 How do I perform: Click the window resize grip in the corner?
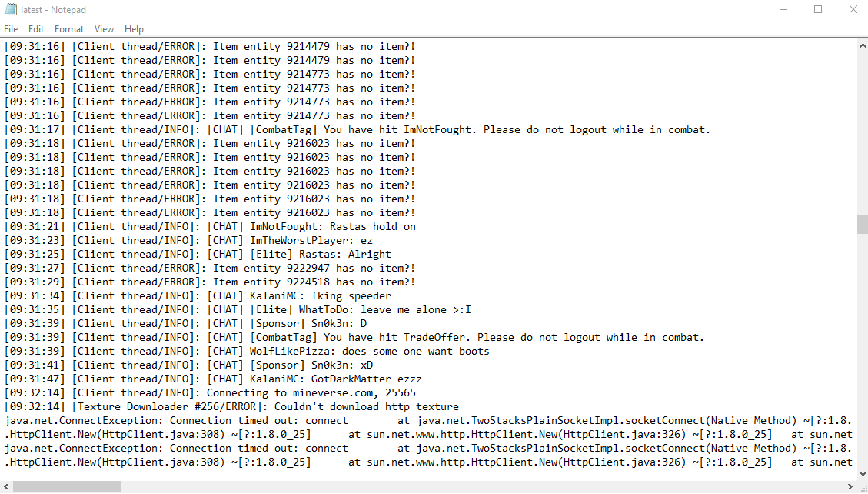(x=863, y=487)
